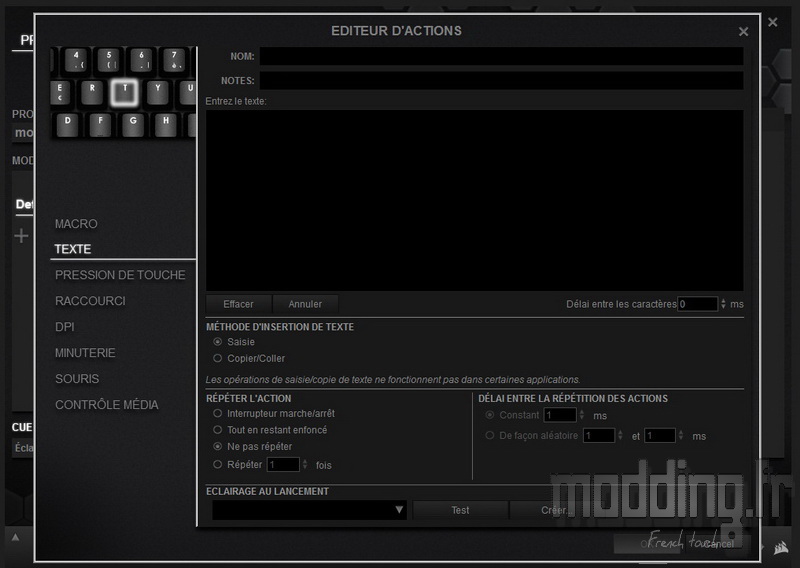800x568 pixels.
Task: Select the 6 key on keyboard preview
Action: [141, 60]
